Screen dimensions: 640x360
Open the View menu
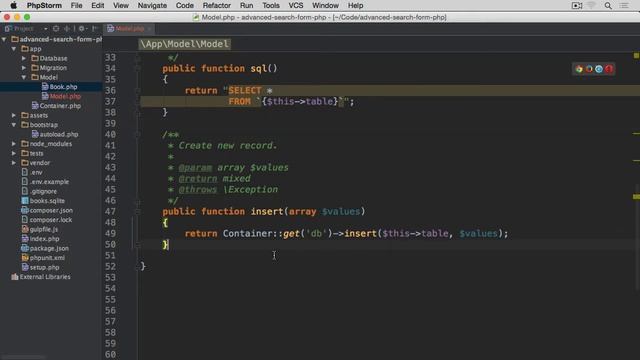point(120,5)
